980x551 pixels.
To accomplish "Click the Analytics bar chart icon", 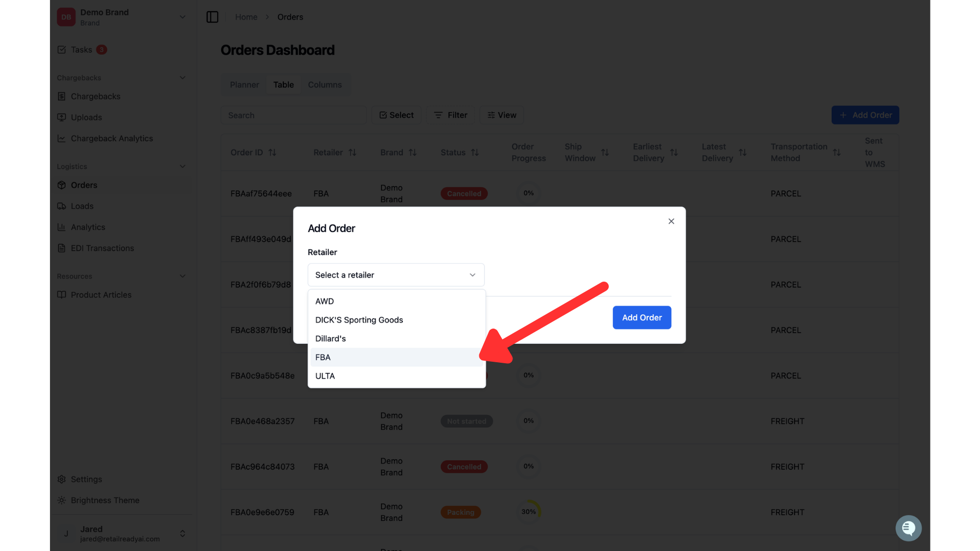I will (62, 227).
